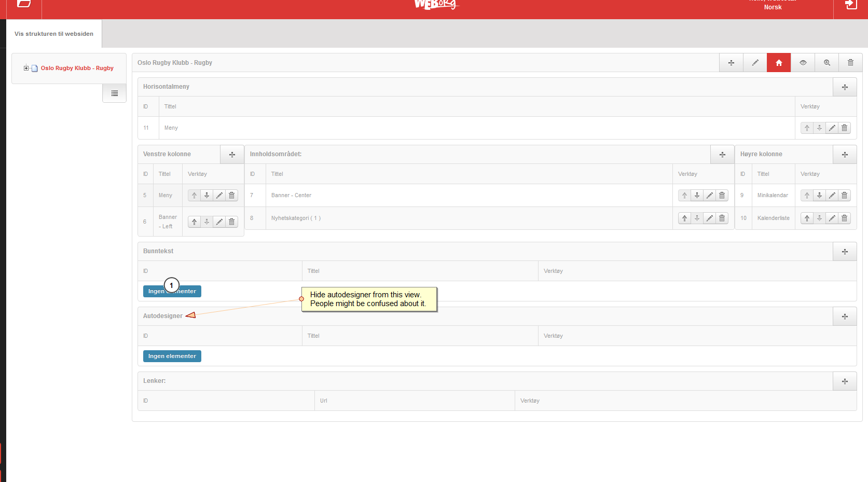The height and width of the screenshot is (482, 868).
Task: Click the WEBORG logo in the header
Action: click(x=436, y=5)
